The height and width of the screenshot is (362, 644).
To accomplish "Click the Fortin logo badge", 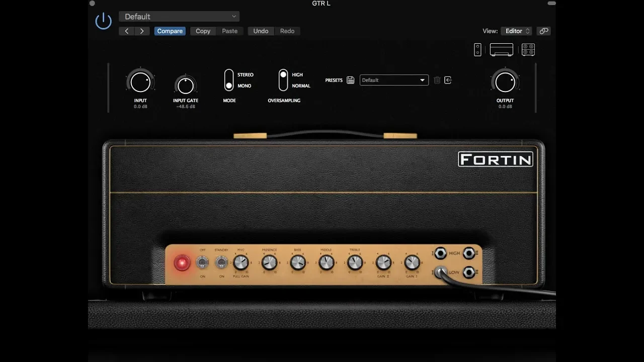I will click(496, 159).
